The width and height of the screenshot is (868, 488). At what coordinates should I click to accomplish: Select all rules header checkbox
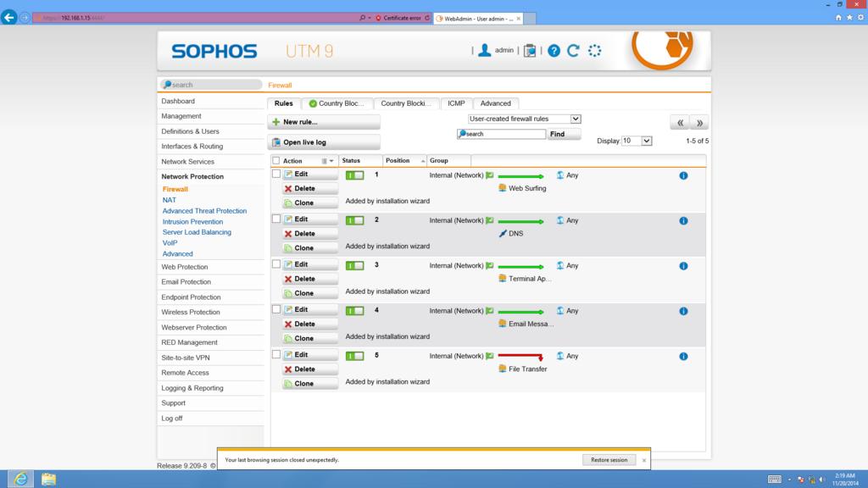(x=275, y=160)
